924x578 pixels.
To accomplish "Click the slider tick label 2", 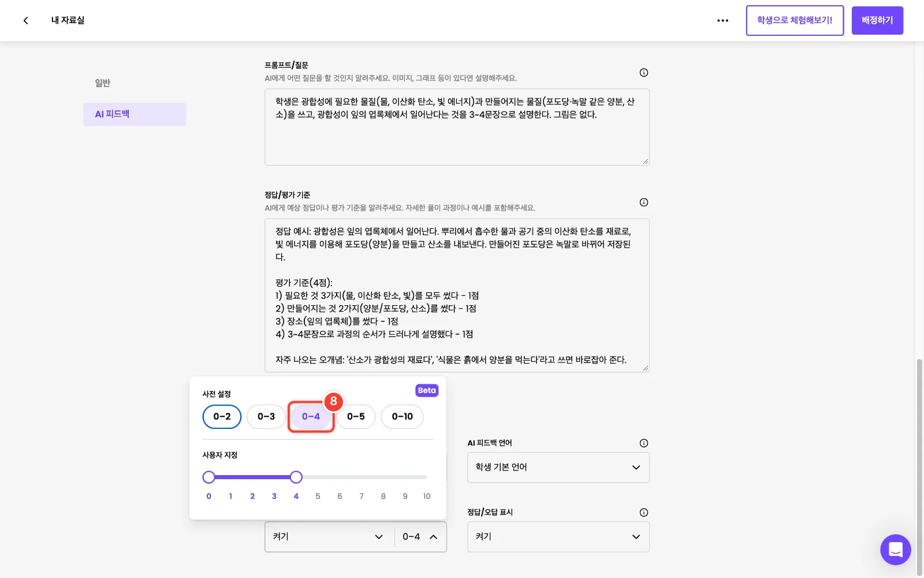I will [252, 497].
